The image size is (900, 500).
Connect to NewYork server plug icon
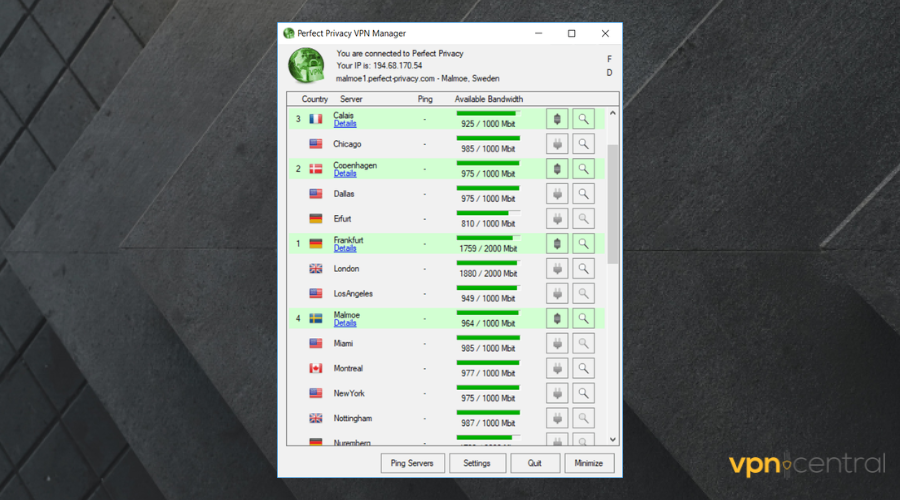coord(557,394)
